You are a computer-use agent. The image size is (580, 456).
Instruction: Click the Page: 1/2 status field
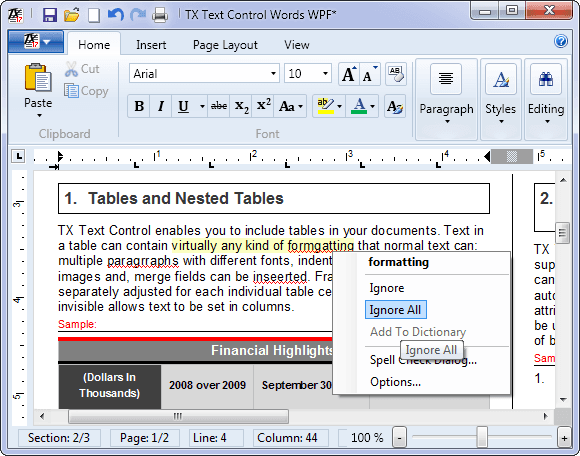[x=144, y=438]
